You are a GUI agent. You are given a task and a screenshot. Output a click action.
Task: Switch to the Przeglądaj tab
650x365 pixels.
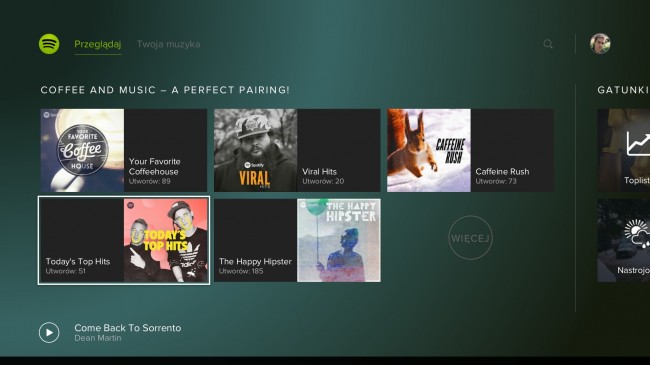click(97, 44)
